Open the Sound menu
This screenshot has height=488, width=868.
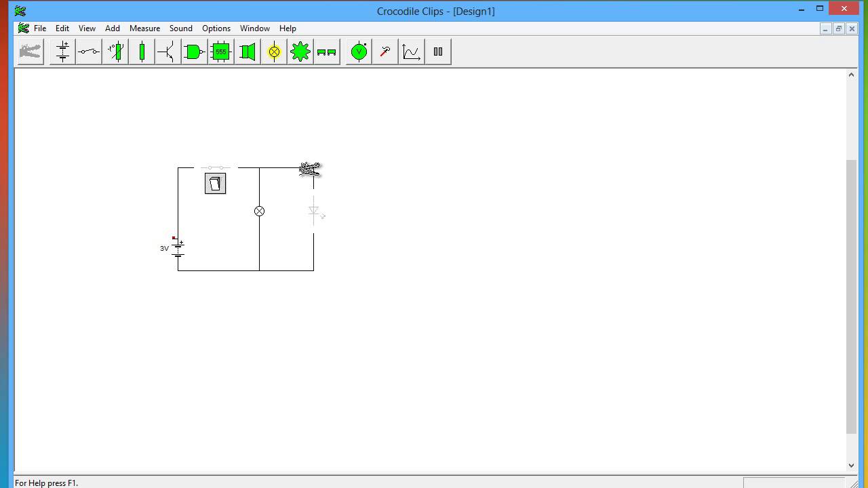click(x=181, y=28)
